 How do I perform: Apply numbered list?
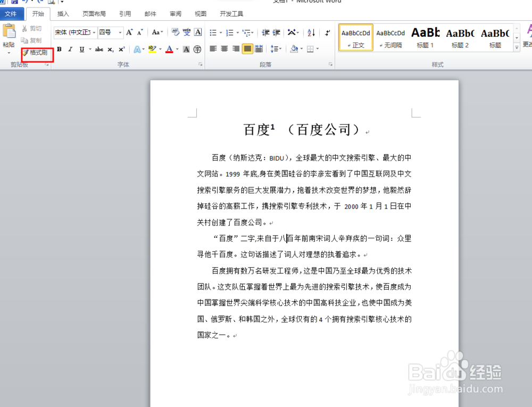pos(230,32)
